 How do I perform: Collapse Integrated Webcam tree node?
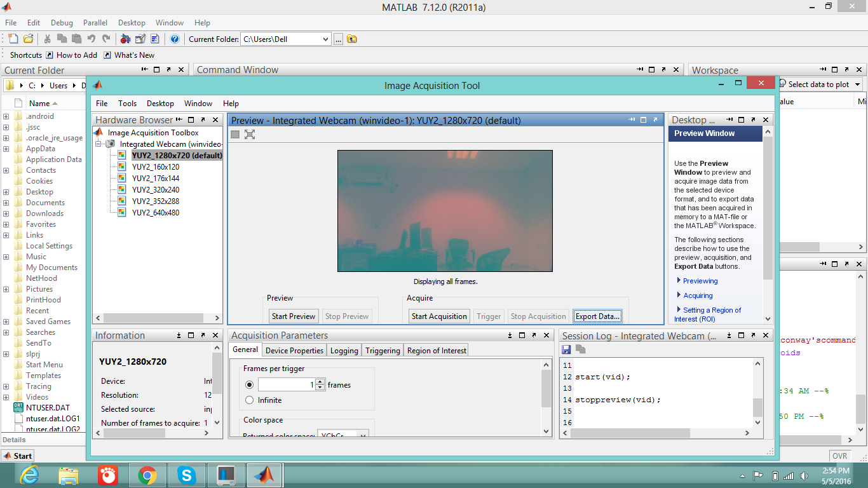coord(98,144)
